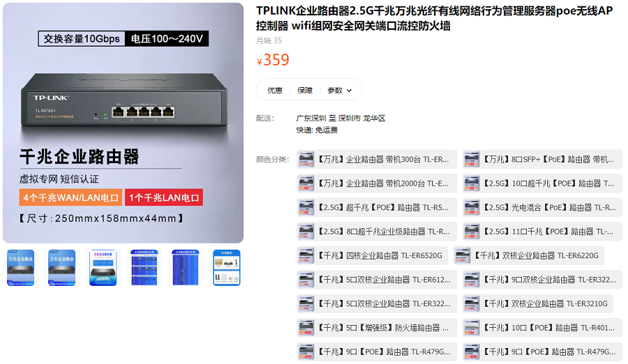Choose 【万兆】8口SFP+【PoE】路由器 option
The height and width of the screenshot is (364, 628).
[542, 160]
